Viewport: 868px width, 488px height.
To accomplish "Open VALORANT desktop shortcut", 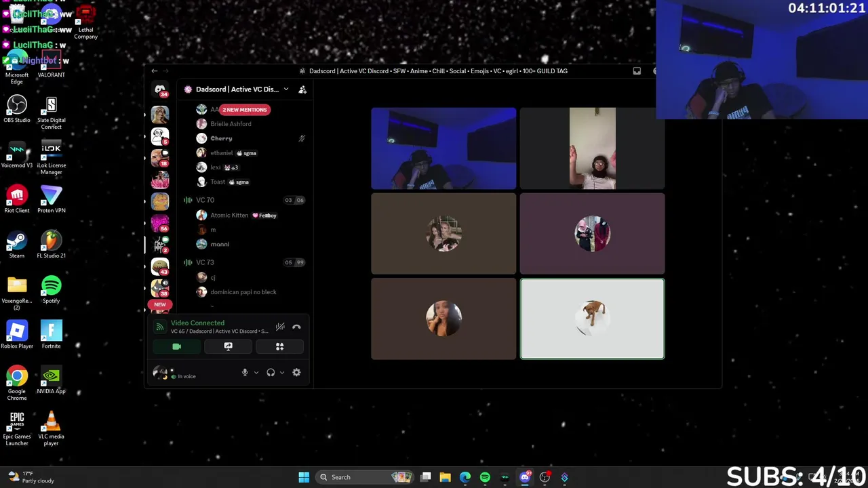I will tap(51, 64).
